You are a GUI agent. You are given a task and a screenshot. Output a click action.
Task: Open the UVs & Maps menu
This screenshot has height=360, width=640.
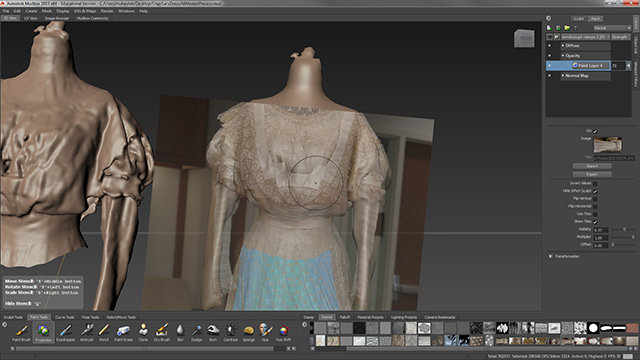[85, 11]
